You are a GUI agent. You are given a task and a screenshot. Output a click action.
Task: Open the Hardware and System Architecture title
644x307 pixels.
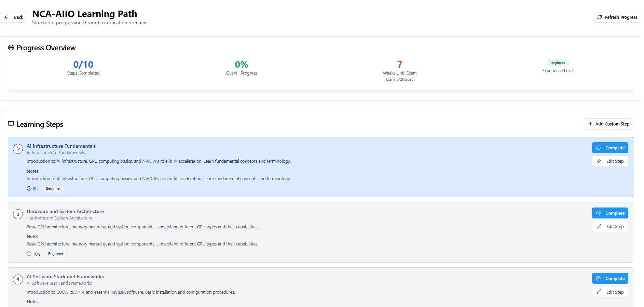pos(65,211)
